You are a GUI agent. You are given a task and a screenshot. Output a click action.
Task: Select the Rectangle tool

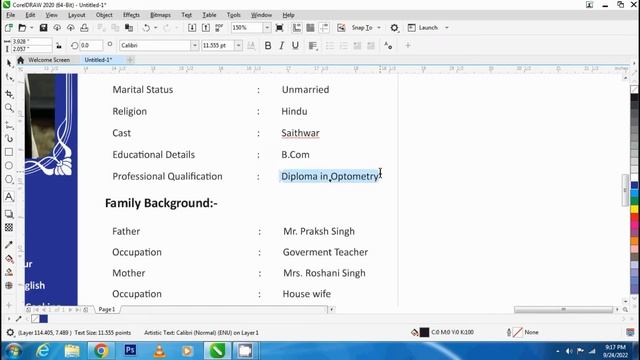(x=9, y=152)
